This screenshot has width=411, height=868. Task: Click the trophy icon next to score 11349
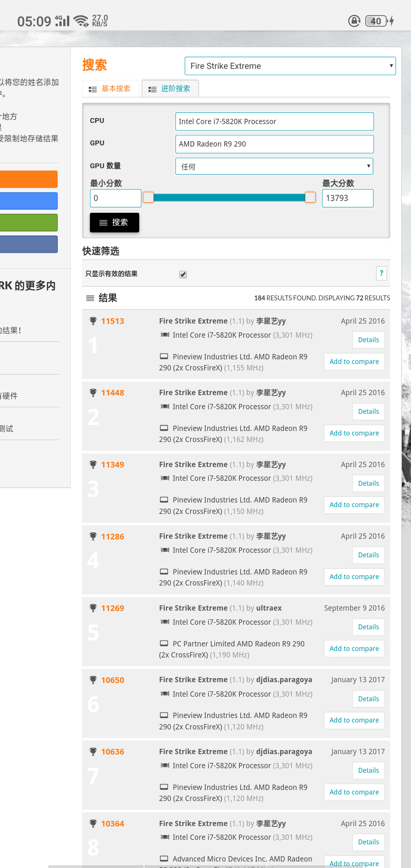pos(93,464)
